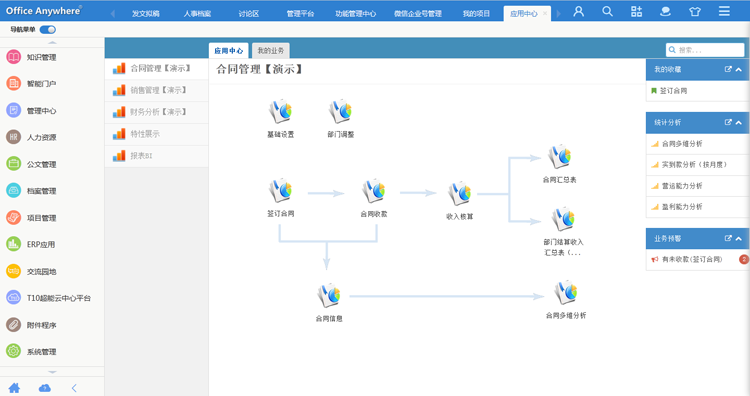Switch to the 管理平台 top tab

pyautogui.click(x=300, y=13)
